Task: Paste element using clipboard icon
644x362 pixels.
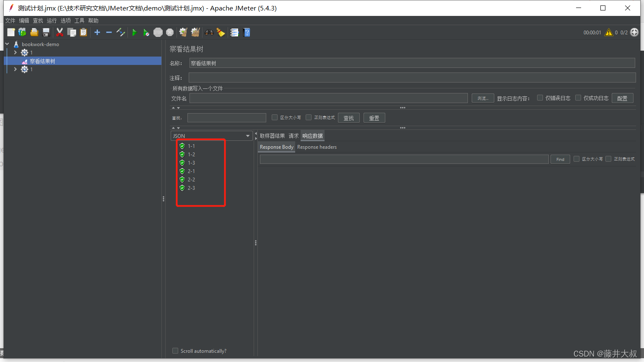Action: tap(83, 32)
